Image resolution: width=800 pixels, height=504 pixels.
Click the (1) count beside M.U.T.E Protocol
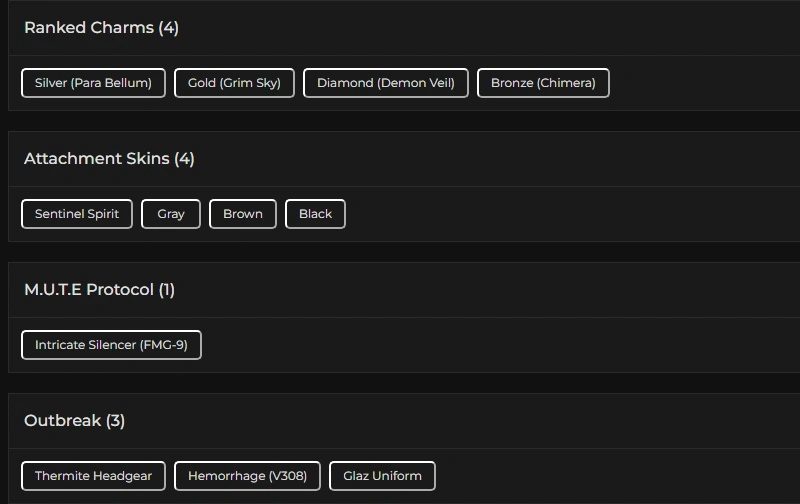[166, 290]
